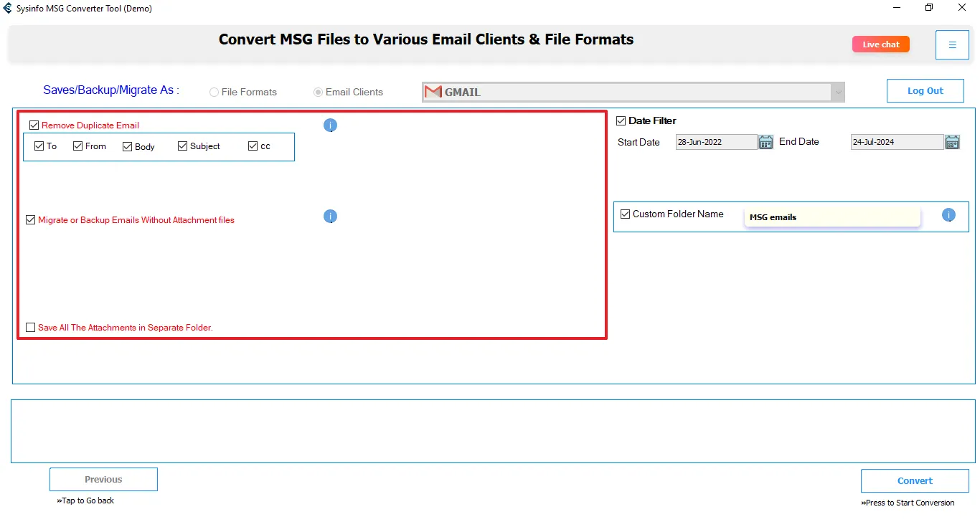Viewport: 980px width, 522px height.
Task: Open the Start Date calendar picker
Action: click(765, 142)
